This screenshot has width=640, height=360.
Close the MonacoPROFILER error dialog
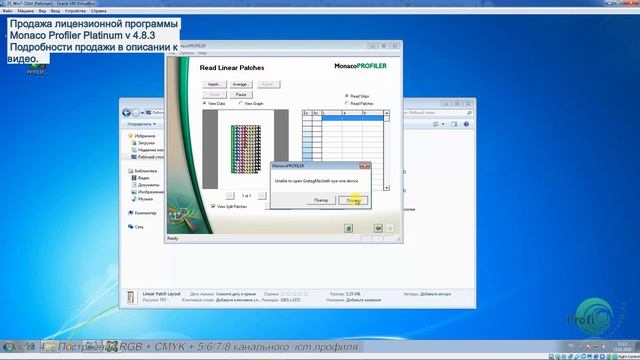pyautogui.click(x=364, y=166)
